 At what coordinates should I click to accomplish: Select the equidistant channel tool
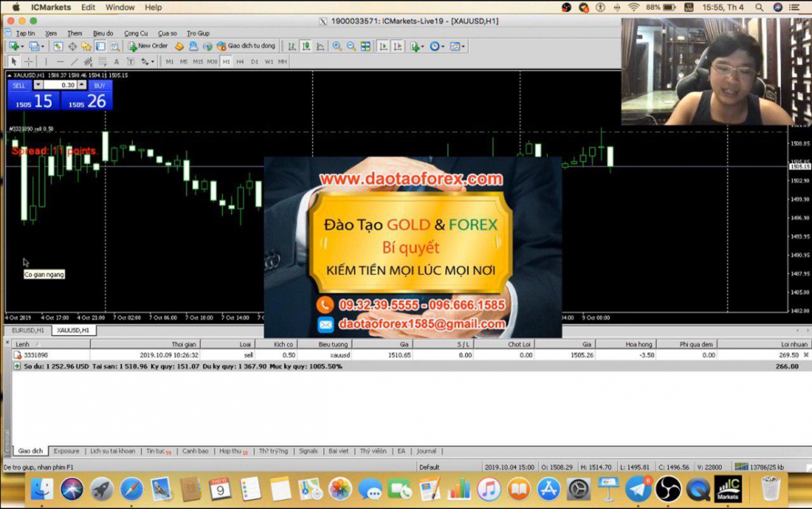point(88,62)
